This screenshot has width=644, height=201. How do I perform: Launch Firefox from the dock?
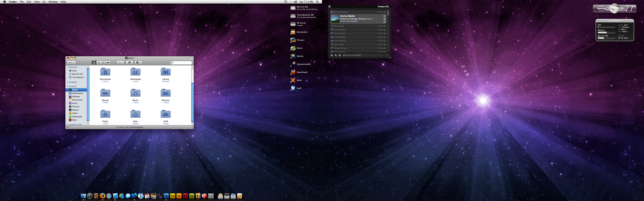(x=102, y=196)
